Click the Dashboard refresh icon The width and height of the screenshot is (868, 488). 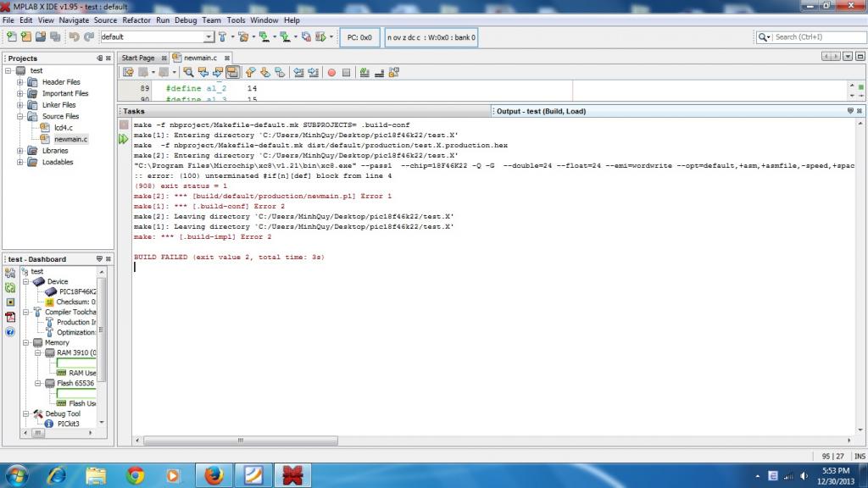pyautogui.click(x=10, y=287)
